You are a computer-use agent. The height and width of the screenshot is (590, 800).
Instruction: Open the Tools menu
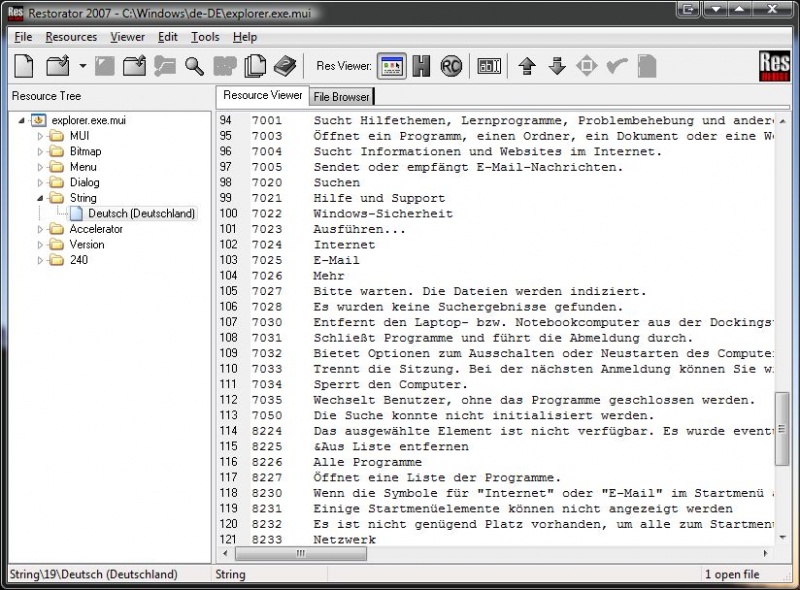pos(205,37)
